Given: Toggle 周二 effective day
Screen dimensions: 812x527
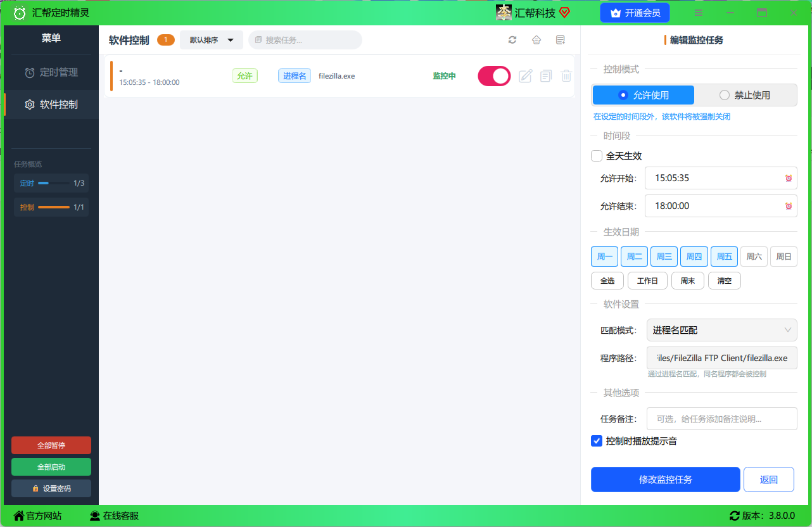Looking at the screenshot, I should pos(634,257).
